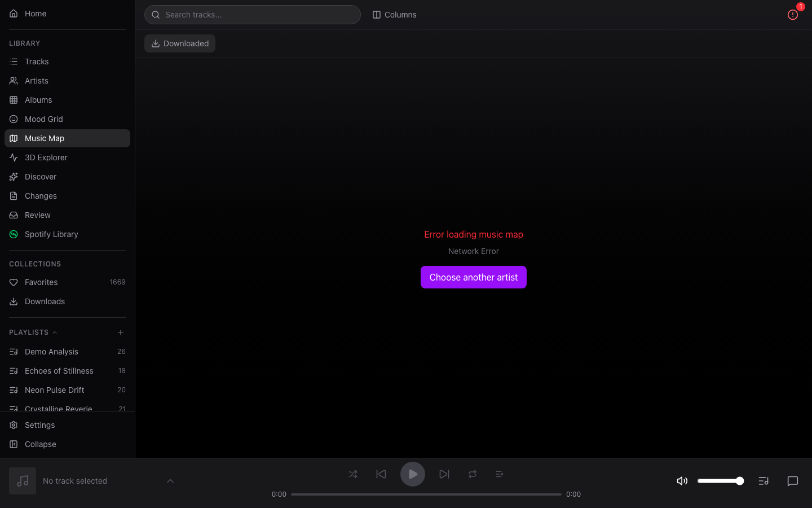
Task: Expand the now playing panel chevron
Action: (x=170, y=481)
